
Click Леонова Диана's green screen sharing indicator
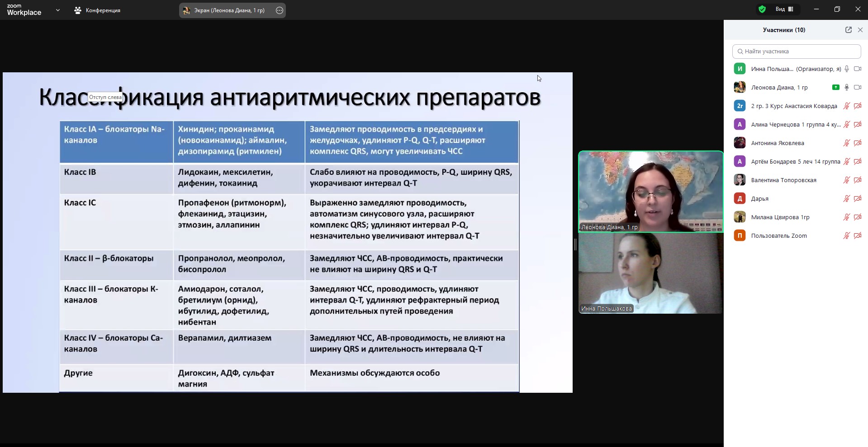pos(835,87)
